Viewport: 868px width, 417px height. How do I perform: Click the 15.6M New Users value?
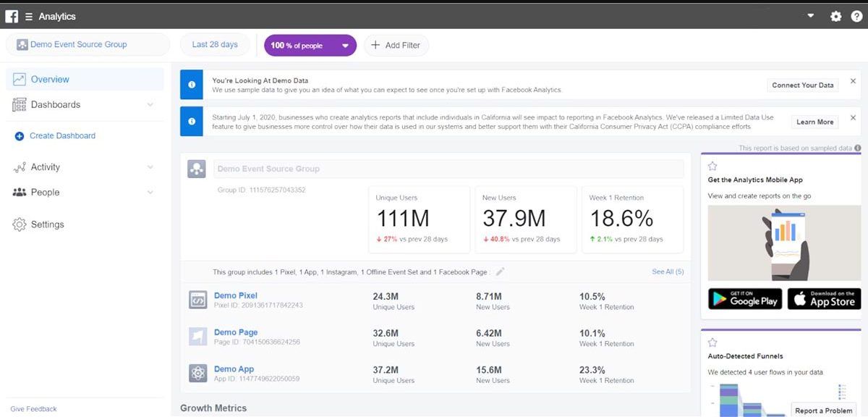(489, 370)
